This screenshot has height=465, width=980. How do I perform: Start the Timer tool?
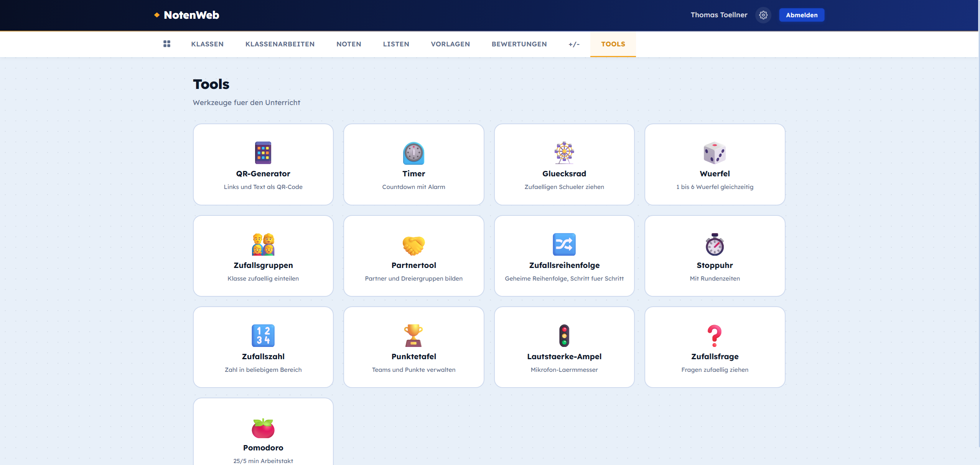coord(413,164)
